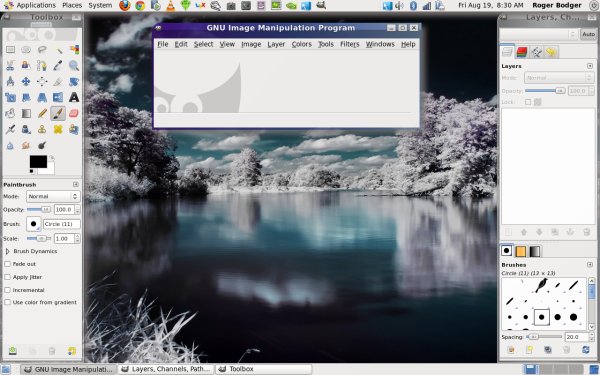Expand the Brush Dynamics section
The height and width of the screenshot is (375, 600).
tap(7, 251)
